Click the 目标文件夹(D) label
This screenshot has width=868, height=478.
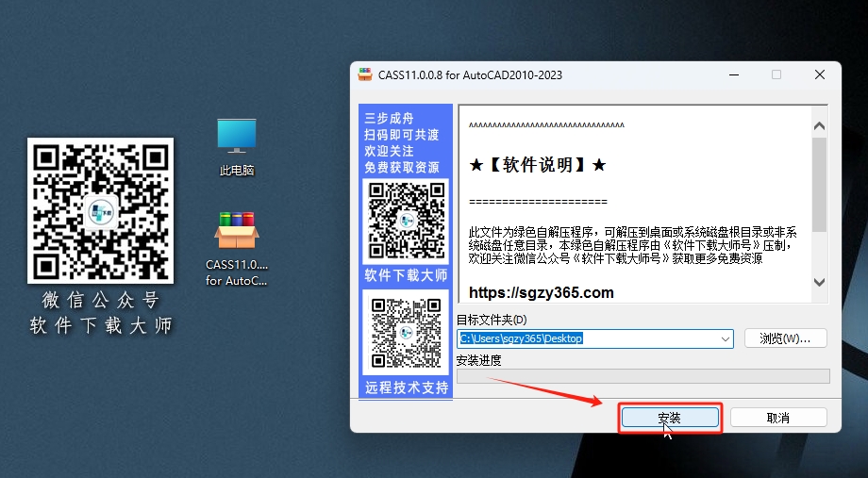[491, 320]
